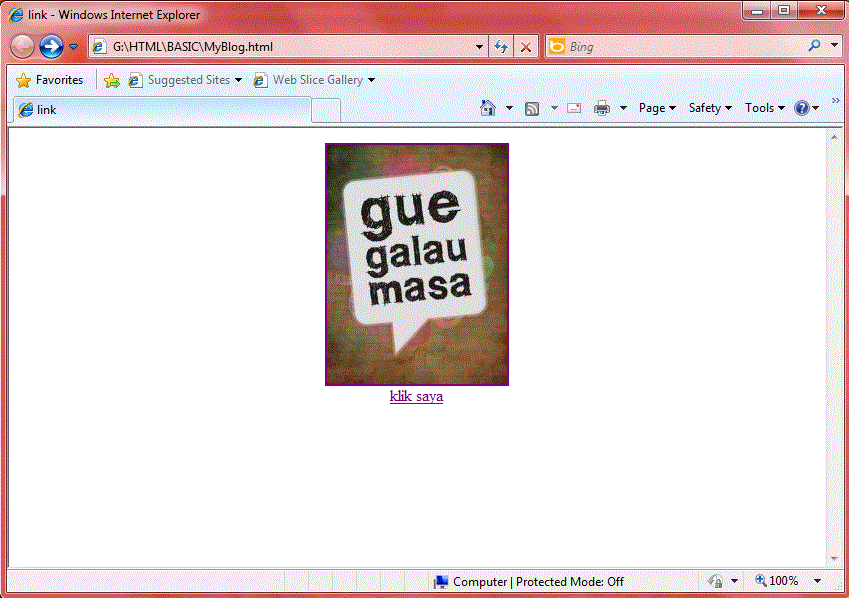Open the recent pages dropdown arrow

[74, 47]
